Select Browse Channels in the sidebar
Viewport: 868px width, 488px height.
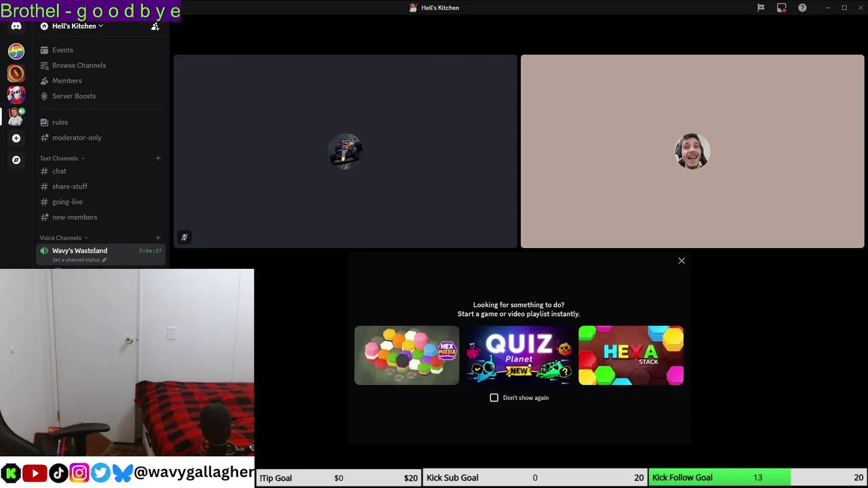pos(100,65)
